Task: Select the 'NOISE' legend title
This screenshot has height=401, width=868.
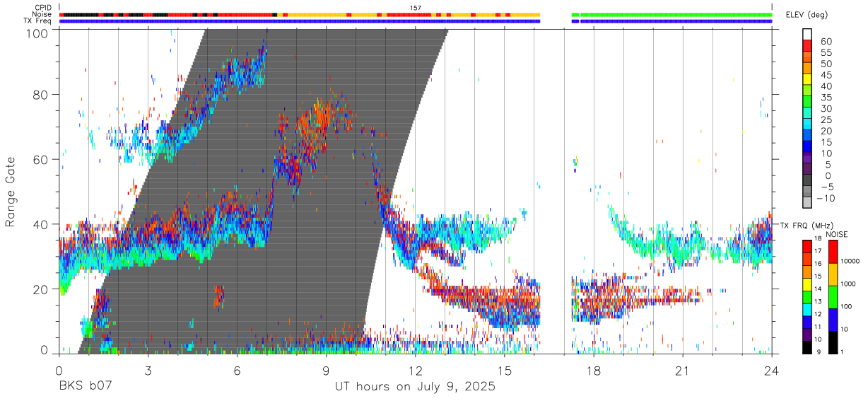Action: [836, 234]
